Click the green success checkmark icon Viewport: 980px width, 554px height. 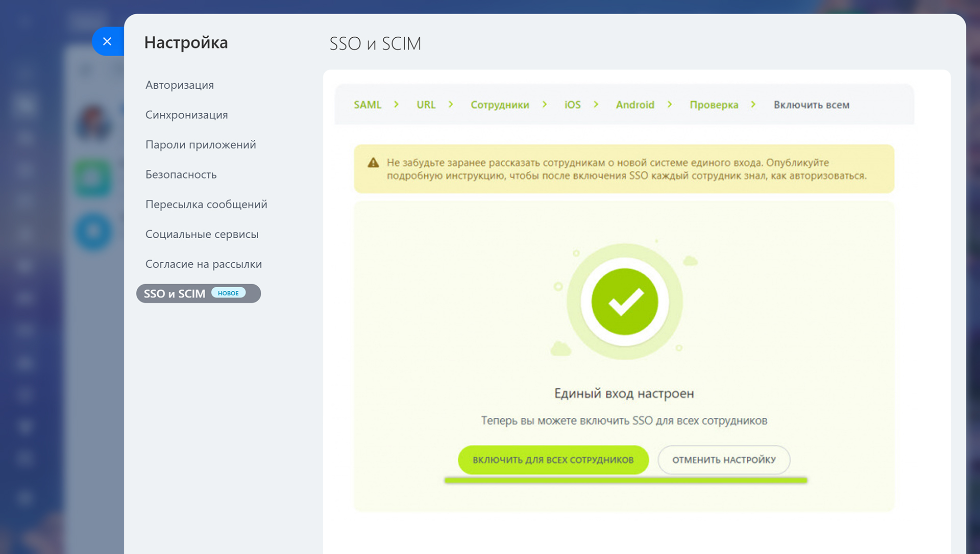tap(625, 301)
